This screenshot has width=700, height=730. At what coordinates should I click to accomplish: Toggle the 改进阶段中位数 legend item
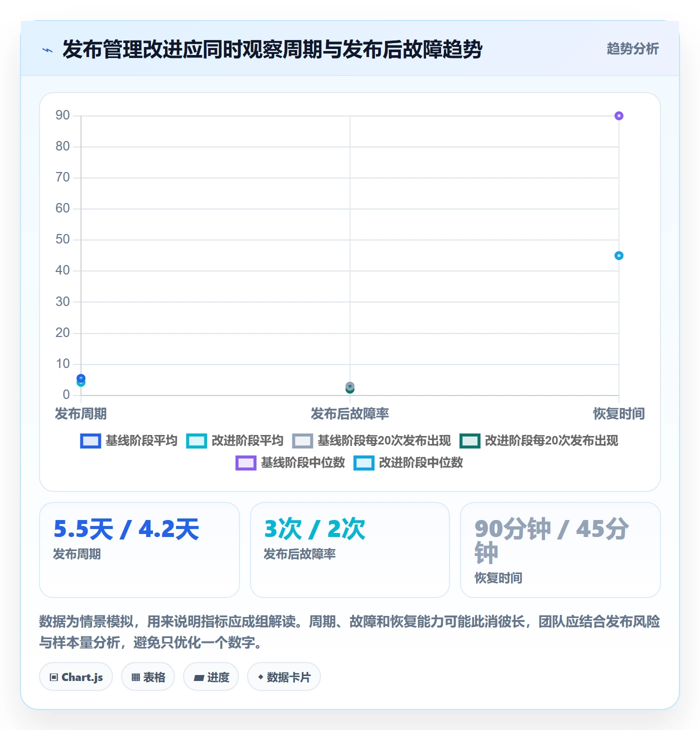pyautogui.click(x=408, y=462)
